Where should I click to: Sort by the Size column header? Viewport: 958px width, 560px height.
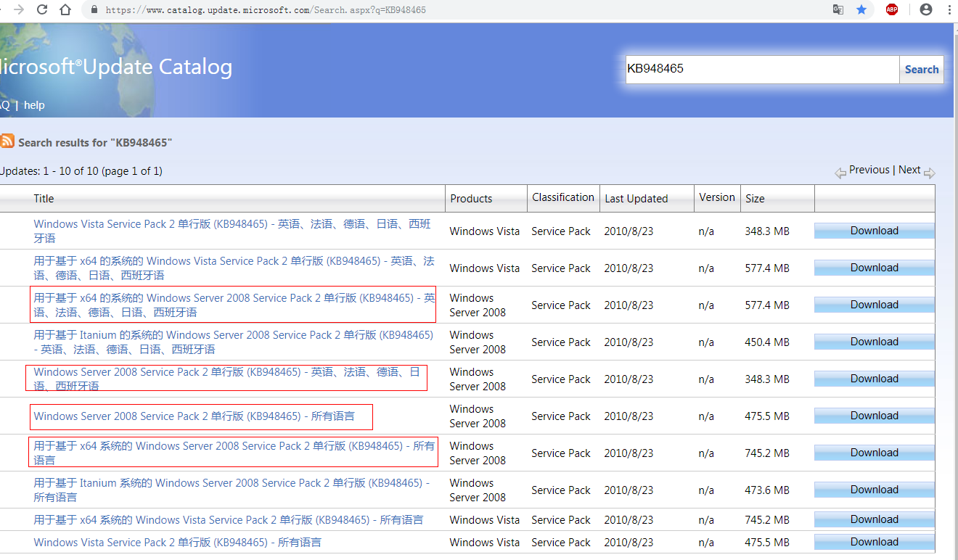[755, 198]
